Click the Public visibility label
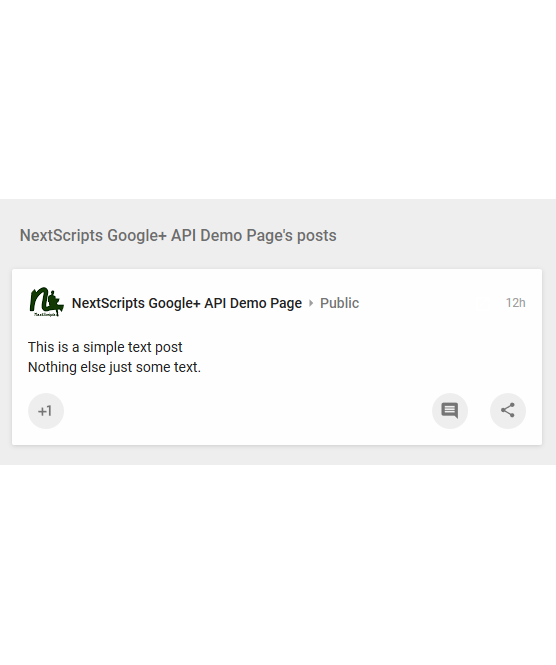This screenshot has height=665, width=556. coord(339,303)
